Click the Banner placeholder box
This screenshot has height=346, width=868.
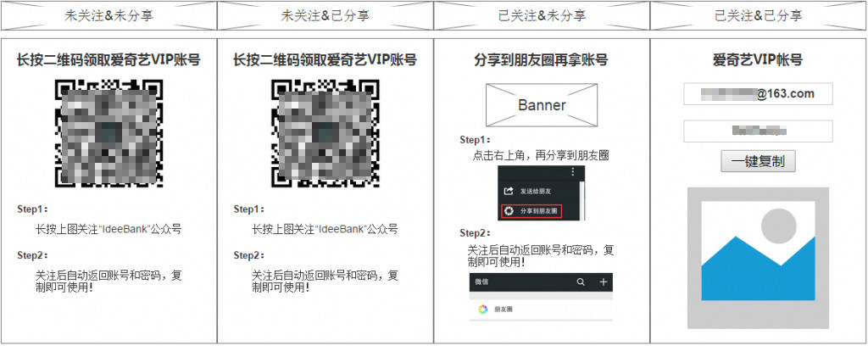click(x=542, y=104)
